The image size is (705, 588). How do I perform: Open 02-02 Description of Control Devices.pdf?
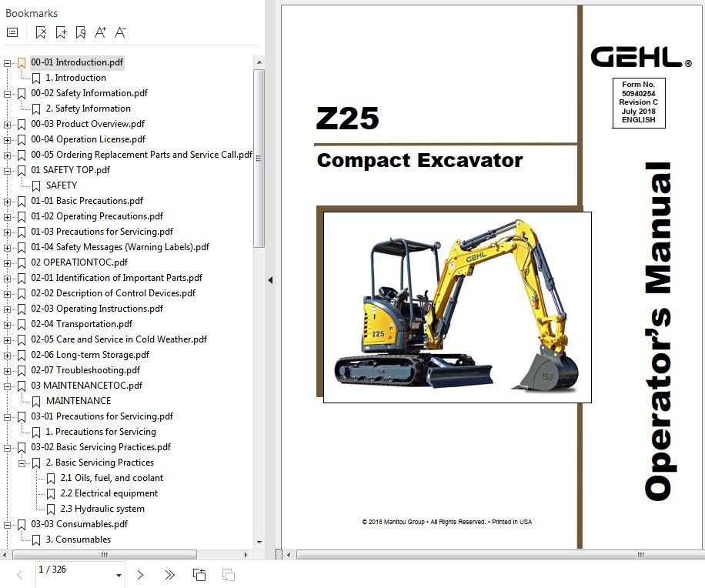pos(113,293)
